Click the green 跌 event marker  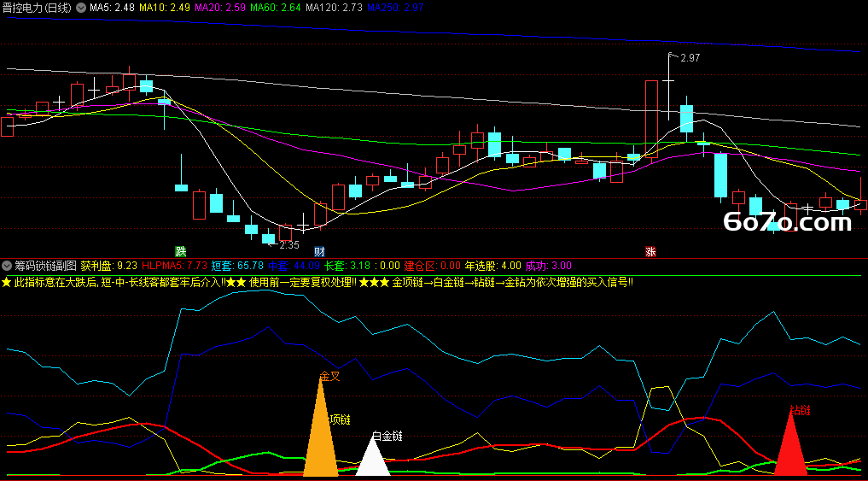pyautogui.click(x=180, y=251)
